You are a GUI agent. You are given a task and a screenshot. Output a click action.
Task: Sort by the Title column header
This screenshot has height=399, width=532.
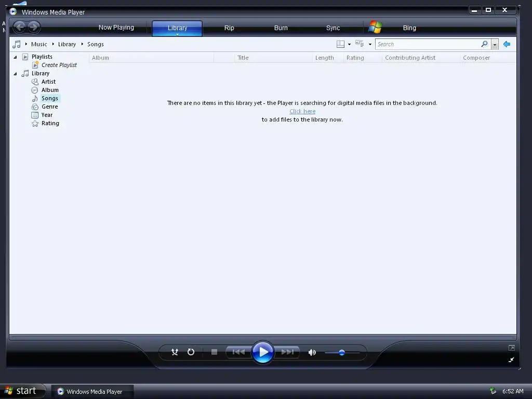tap(273, 58)
